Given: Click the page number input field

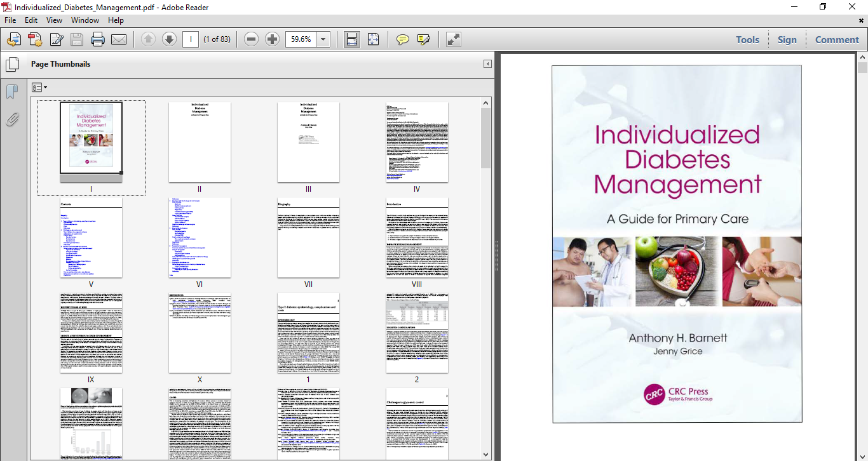Looking at the screenshot, I should point(191,39).
